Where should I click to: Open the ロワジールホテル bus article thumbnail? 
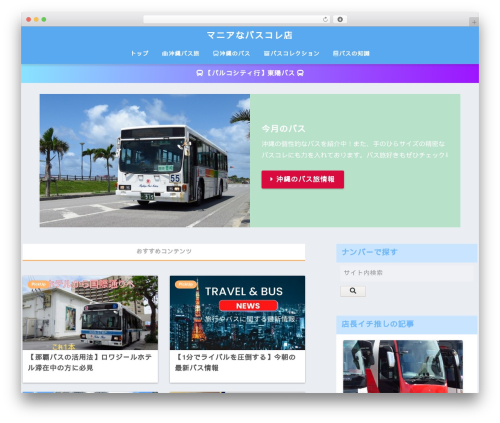90,313
